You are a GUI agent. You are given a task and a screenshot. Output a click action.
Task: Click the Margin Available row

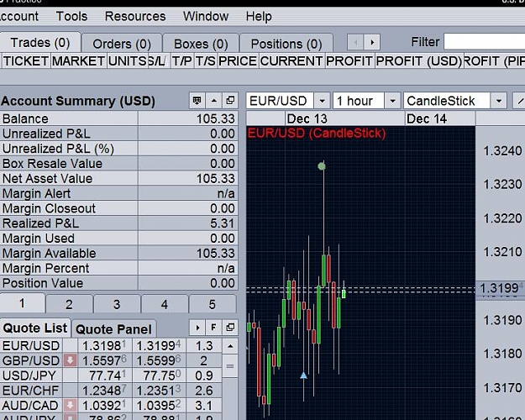pyautogui.click(x=119, y=253)
